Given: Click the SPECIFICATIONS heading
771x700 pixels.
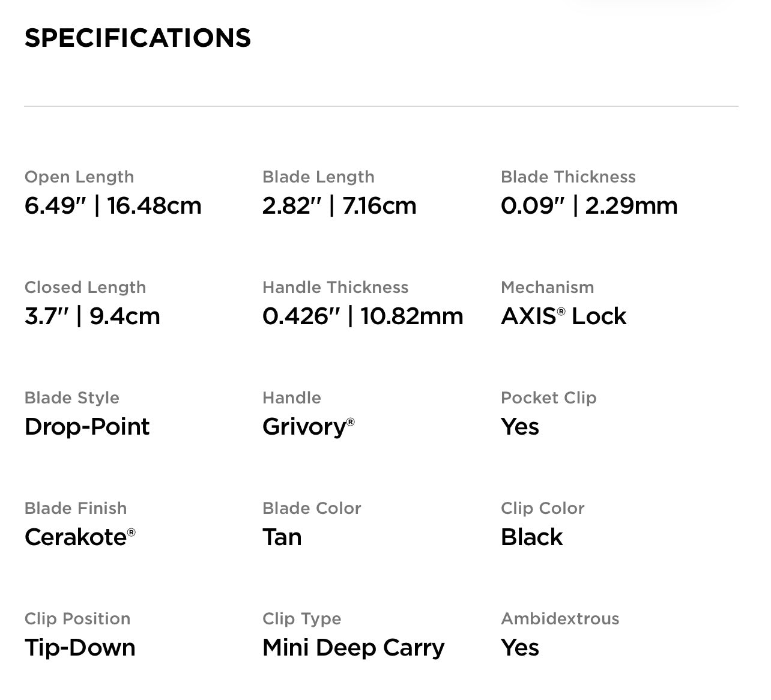Looking at the screenshot, I should pyautogui.click(x=138, y=38).
